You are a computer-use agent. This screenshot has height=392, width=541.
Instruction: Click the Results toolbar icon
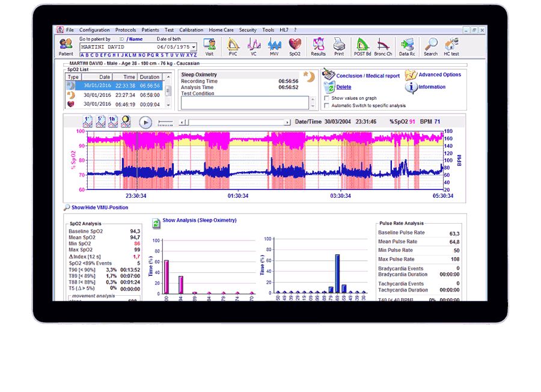pos(318,44)
